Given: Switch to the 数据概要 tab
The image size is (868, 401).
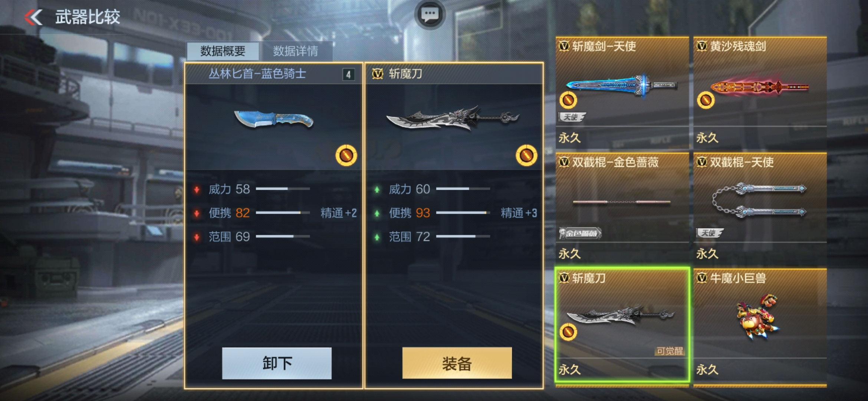Looking at the screenshot, I should [223, 51].
